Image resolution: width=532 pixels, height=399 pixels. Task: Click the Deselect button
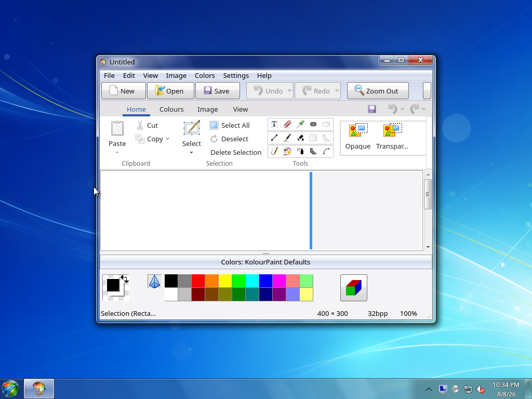(x=229, y=139)
